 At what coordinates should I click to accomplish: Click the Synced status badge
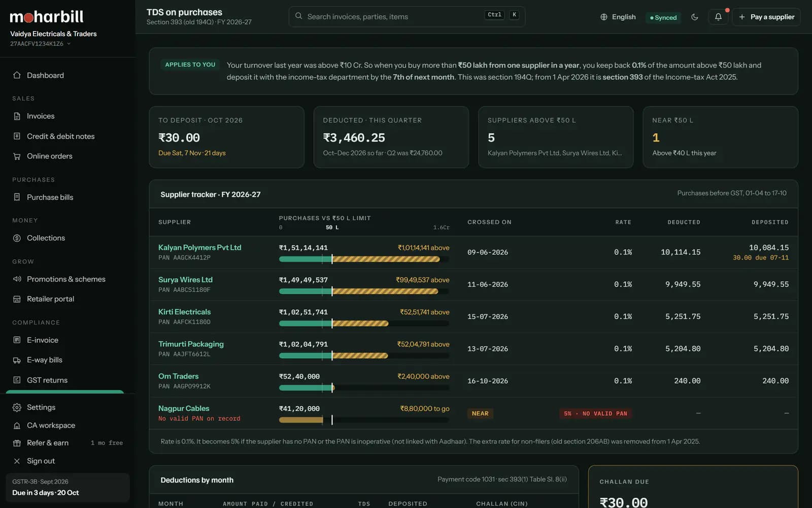coord(663,17)
